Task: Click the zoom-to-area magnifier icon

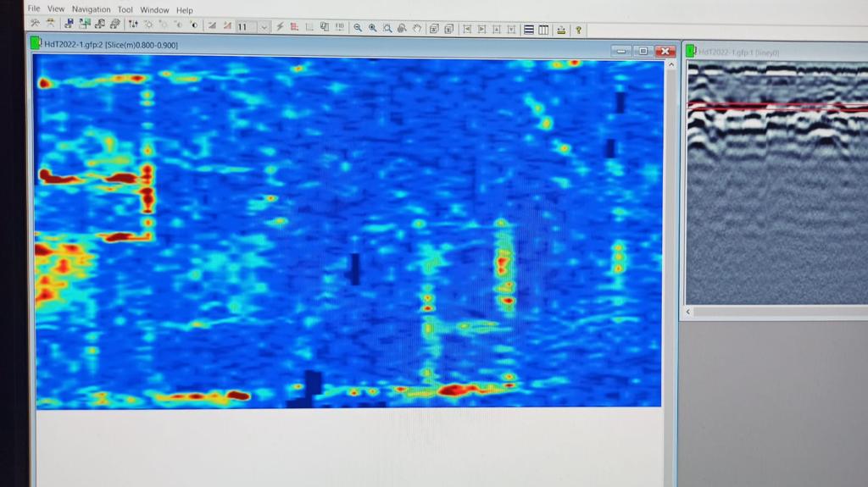Action: pyautogui.click(x=387, y=28)
